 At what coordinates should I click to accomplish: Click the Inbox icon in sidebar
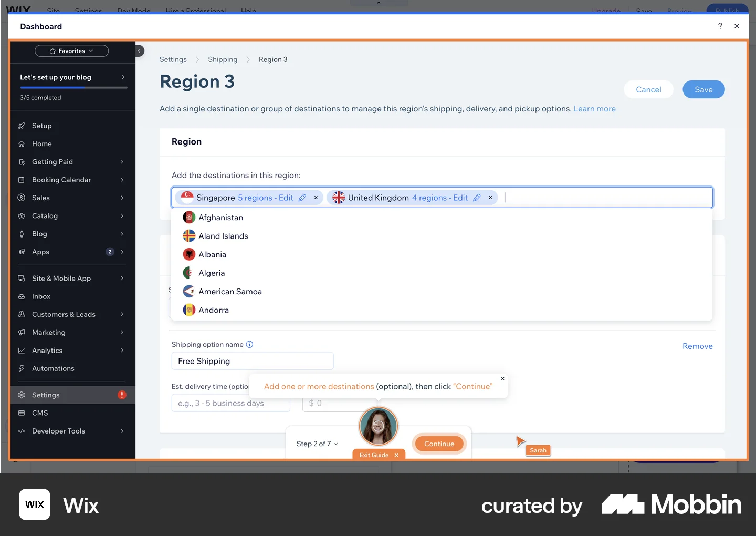coord(22,296)
